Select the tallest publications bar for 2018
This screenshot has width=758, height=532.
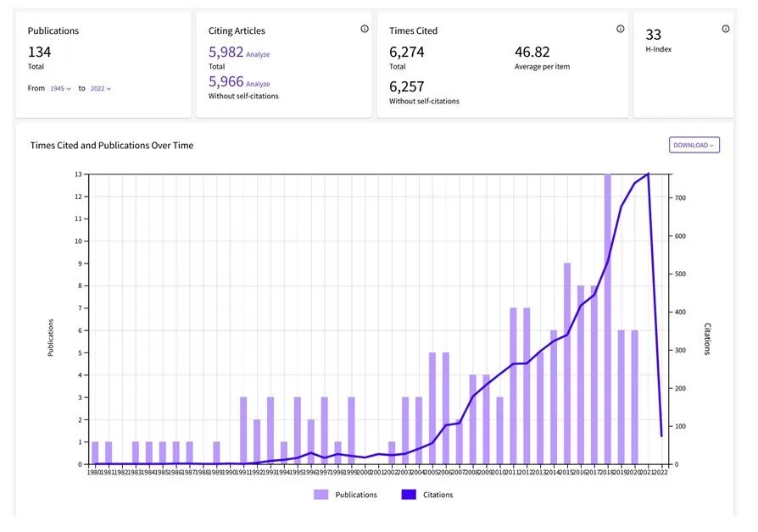click(608, 322)
